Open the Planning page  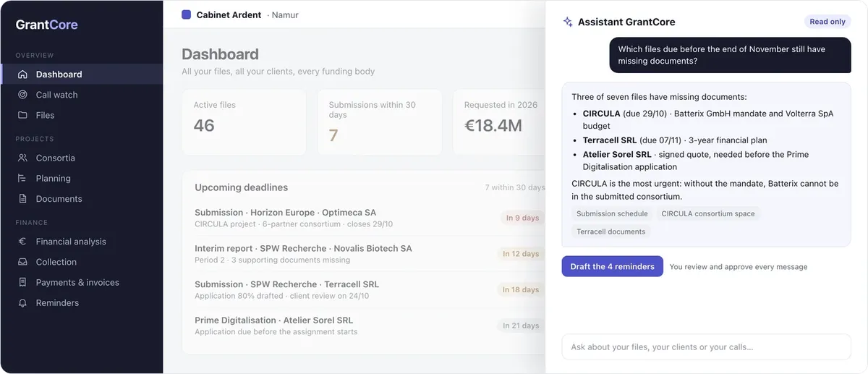tap(82, 178)
